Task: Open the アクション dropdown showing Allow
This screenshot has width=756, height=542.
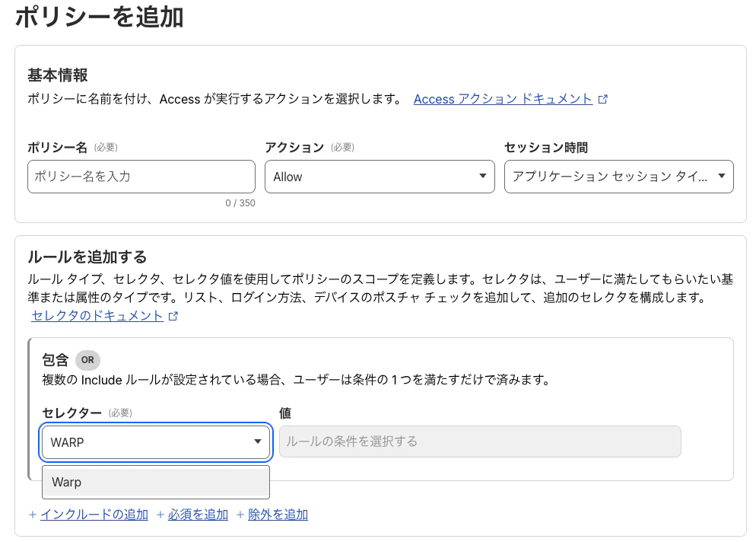Action: (x=380, y=177)
